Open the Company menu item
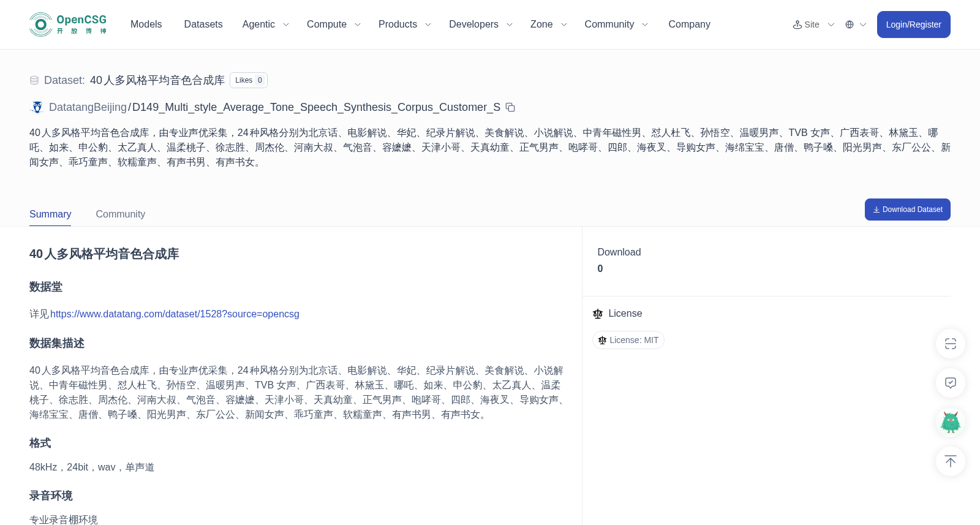This screenshot has width=980, height=525. pos(689,25)
